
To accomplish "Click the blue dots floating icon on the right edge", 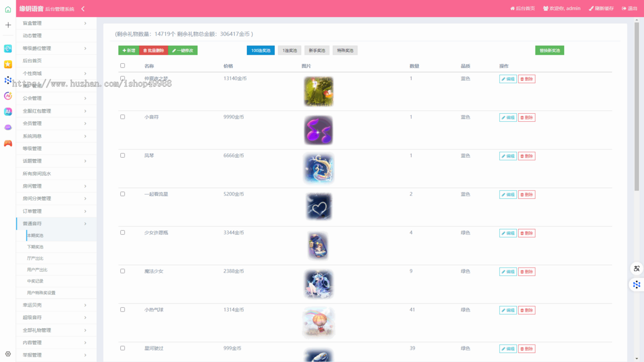I will coord(636,285).
